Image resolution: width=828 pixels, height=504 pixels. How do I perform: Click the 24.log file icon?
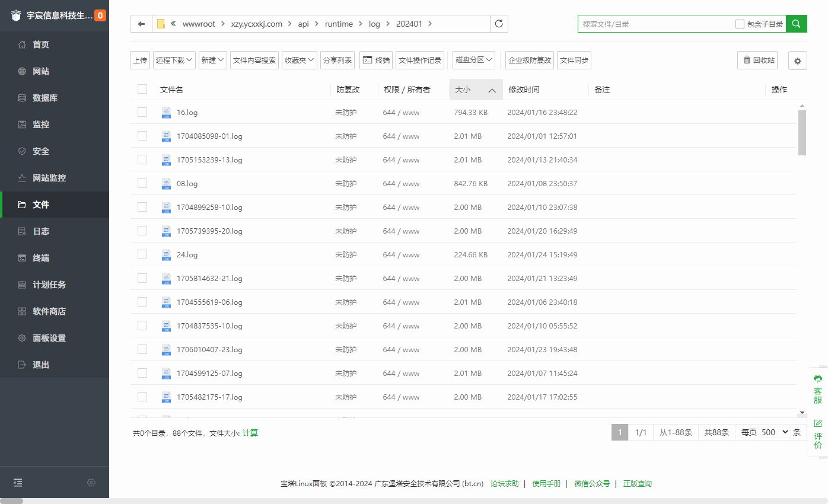click(x=166, y=254)
